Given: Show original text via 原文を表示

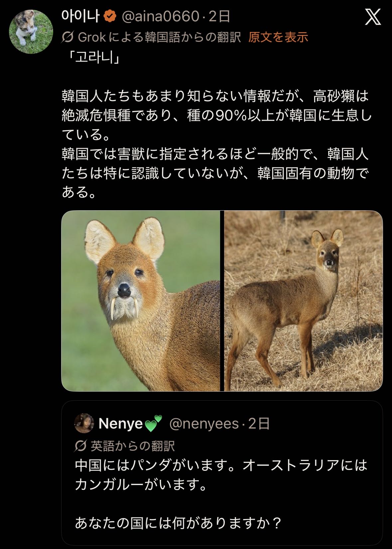Looking at the screenshot, I should click(x=278, y=37).
